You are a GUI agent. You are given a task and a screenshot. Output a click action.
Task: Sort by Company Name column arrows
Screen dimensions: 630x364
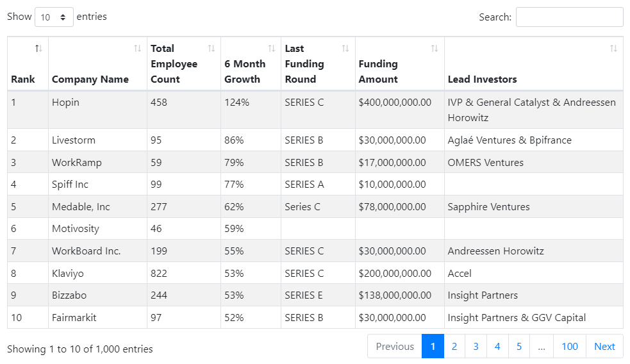pos(137,49)
